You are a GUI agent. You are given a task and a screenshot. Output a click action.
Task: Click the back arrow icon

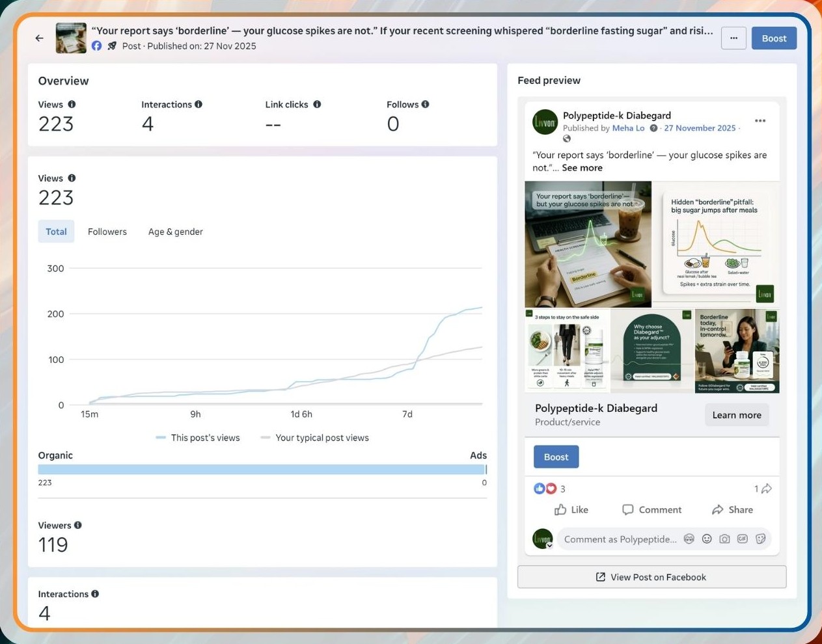coord(40,38)
